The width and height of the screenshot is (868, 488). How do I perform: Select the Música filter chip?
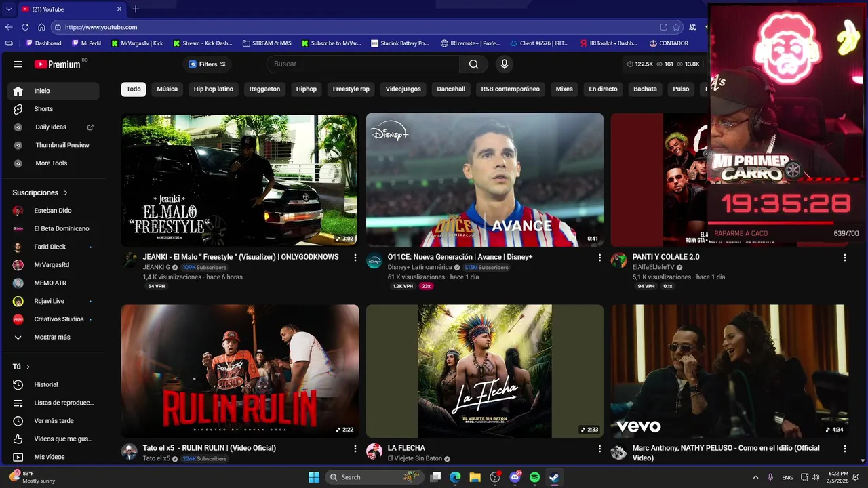(167, 89)
